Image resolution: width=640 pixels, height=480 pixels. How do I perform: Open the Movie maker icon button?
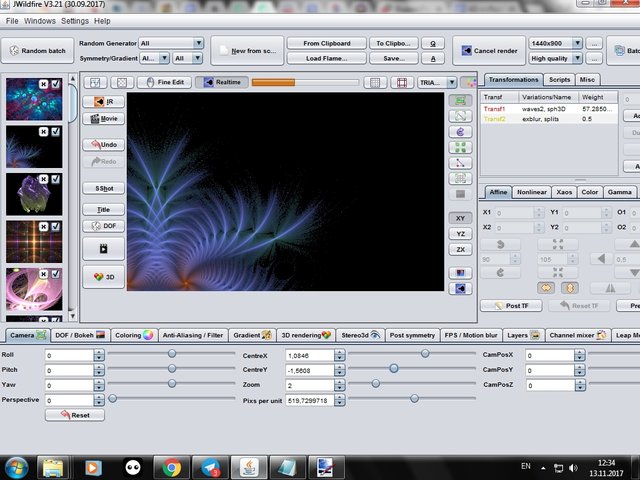[x=104, y=118]
